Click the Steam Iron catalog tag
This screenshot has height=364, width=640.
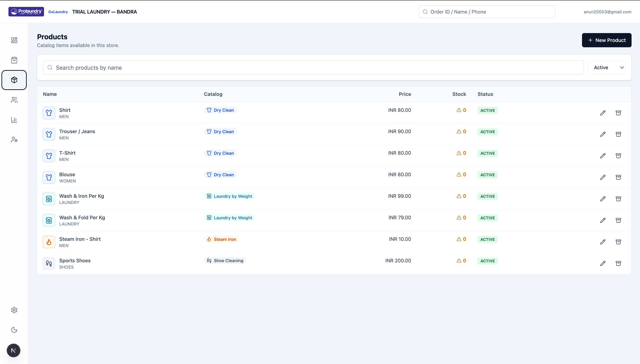tap(221, 239)
